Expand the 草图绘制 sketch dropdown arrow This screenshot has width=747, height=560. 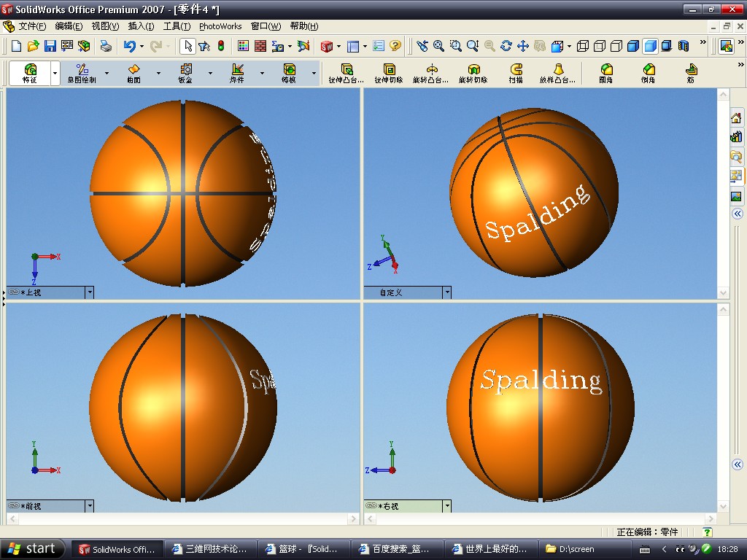click(107, 74)
